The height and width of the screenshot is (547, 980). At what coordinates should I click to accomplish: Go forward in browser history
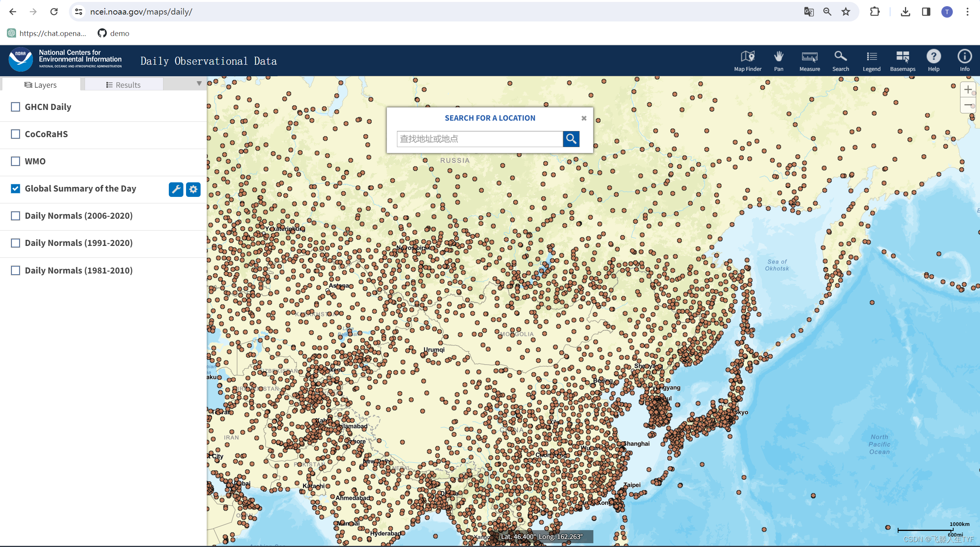click(33, 11)
